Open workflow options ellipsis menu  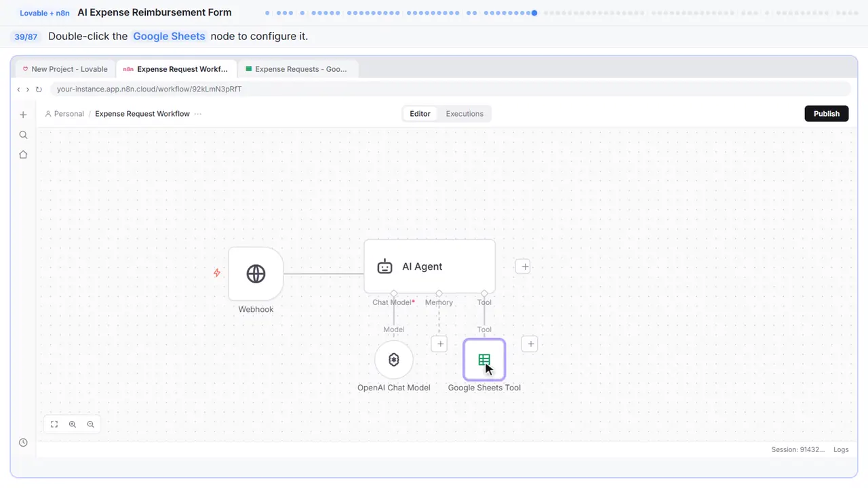pos(198,114)
